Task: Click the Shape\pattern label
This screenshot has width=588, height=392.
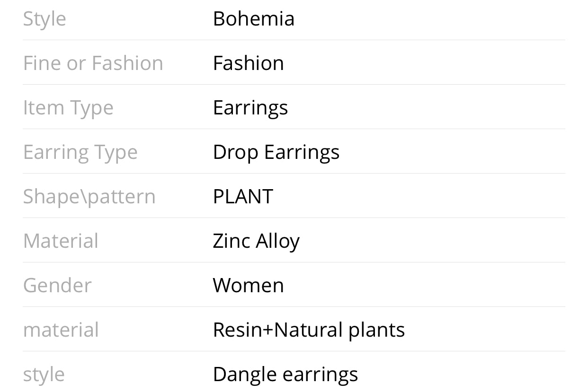Action: coord(89,197)
